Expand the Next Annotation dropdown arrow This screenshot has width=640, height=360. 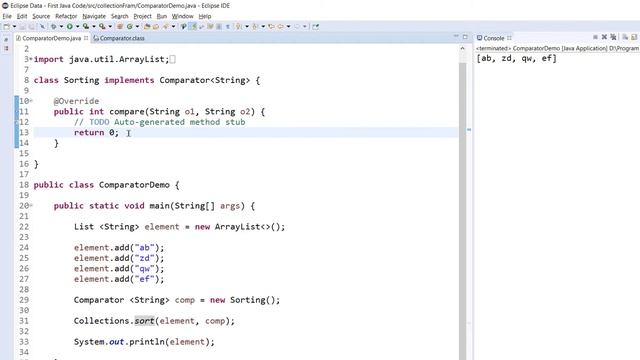tap(247, 27)
